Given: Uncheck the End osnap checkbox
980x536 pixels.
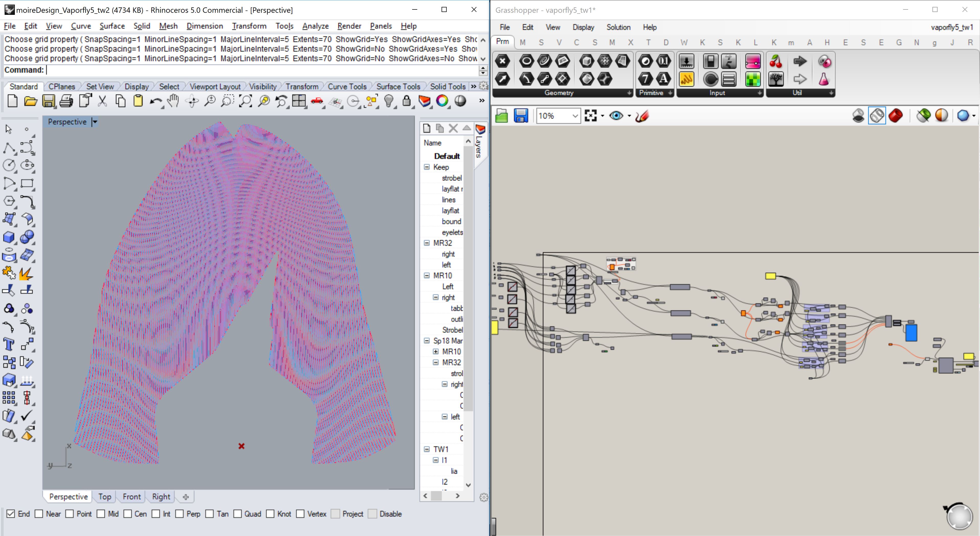Looking at the screenshot, I should point(11,514).
